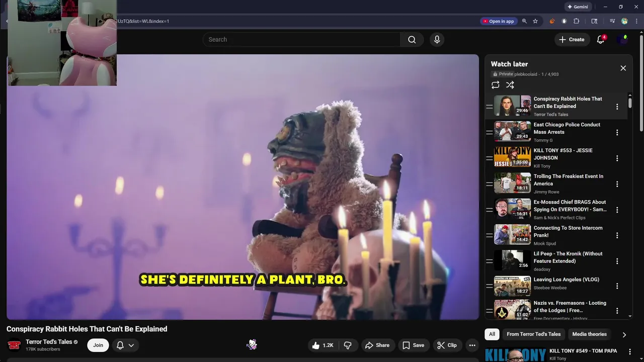Grab reorder handle for East Chicago item
Viewport: 644px width, 362px height.
[x=489, y=132]
